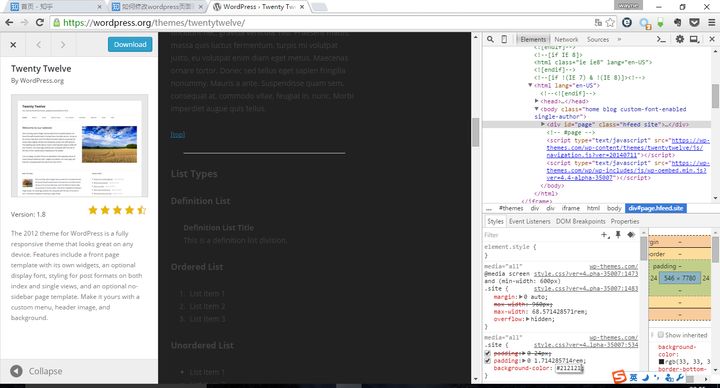Click the animation controls diamond icon in Styles

click(631, 235)
